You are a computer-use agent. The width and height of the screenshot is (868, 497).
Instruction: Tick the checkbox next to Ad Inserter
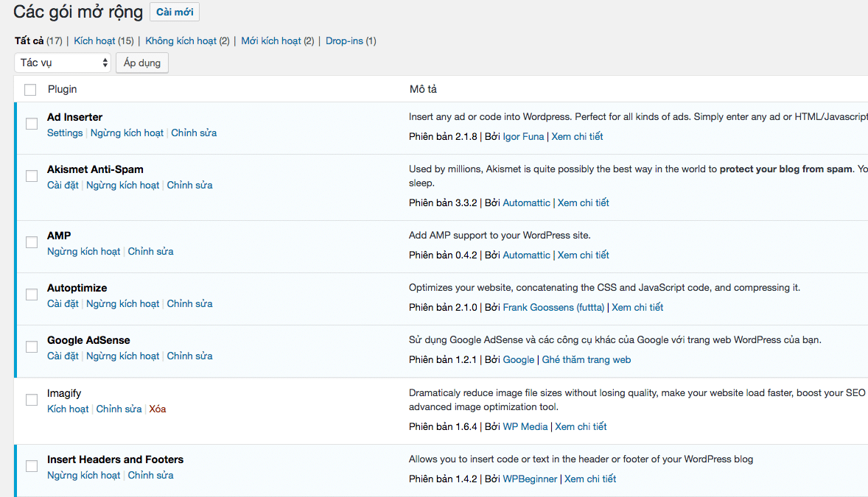pos(32,124)
